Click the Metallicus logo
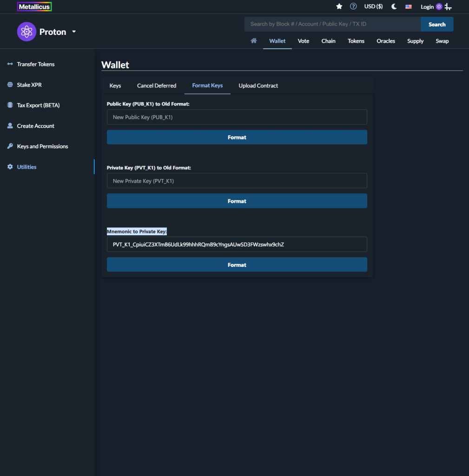469x476 pixels. [34, 7]
